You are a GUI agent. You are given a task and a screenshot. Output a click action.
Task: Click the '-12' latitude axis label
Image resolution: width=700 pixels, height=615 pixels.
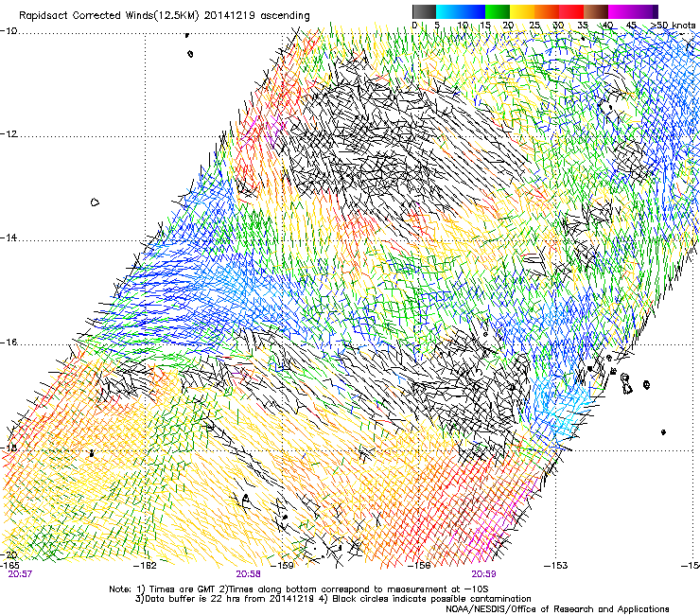[9, 134]
